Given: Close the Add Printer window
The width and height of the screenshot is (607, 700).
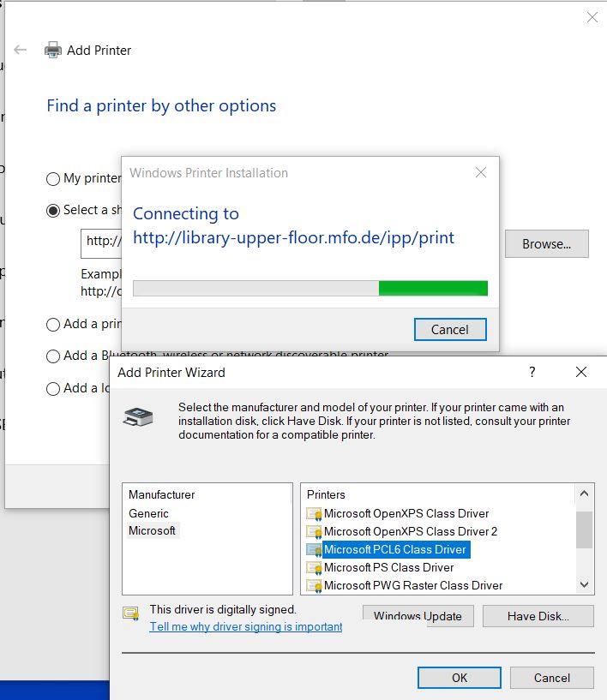Looking at the screenshot, I should 592,17.
